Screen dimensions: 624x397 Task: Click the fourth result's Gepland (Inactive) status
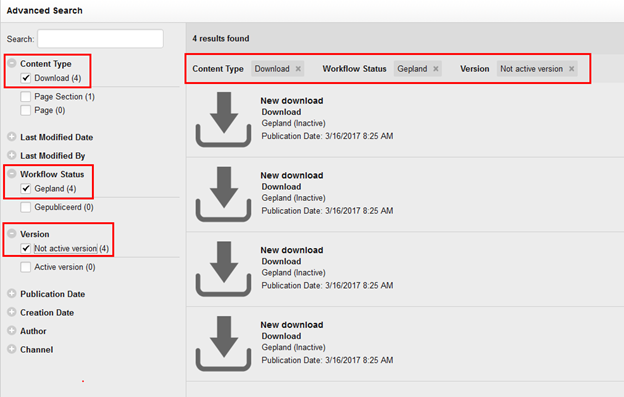pos(293,348)
